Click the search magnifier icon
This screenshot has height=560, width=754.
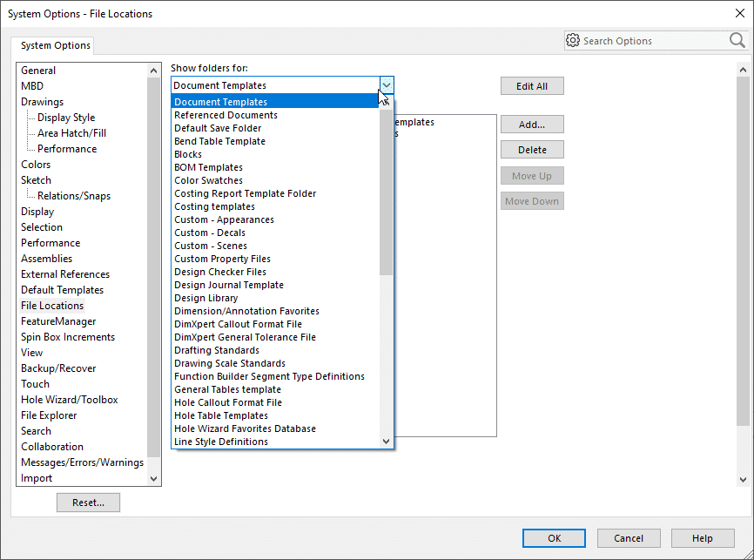pos(737,40)
